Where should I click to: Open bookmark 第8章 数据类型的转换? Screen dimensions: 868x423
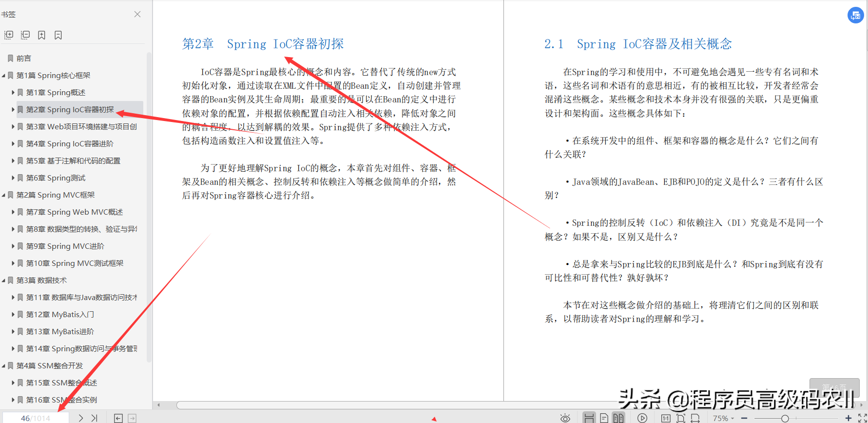[81, 229]
